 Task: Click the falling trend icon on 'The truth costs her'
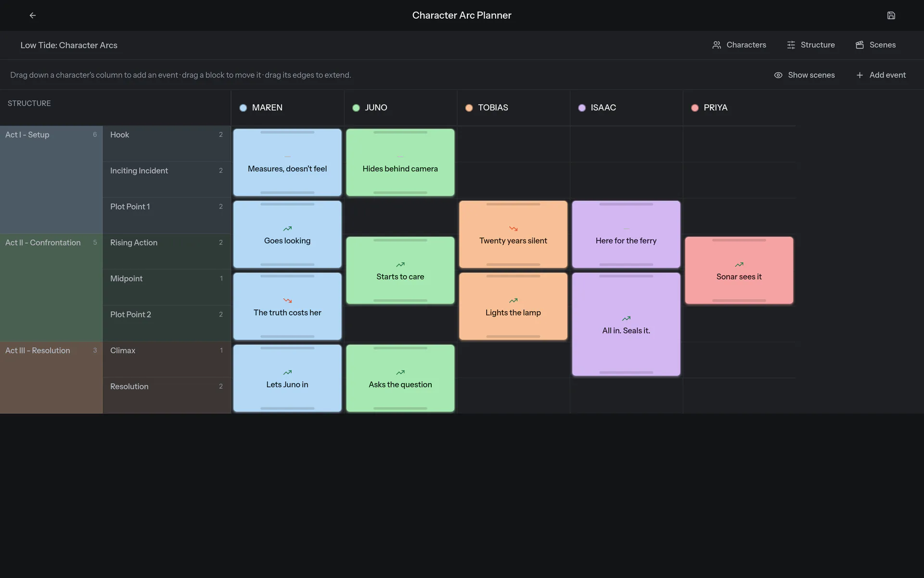pyautogui.click(x=287, y=301)
